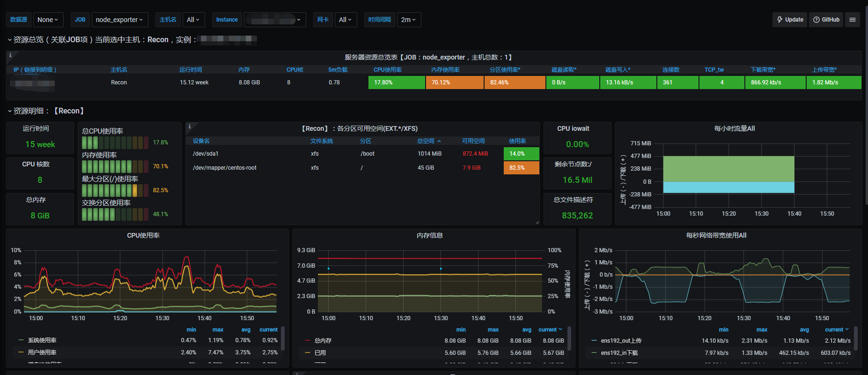Click the 13.16 kB/s disk write cell

(628, 82)
